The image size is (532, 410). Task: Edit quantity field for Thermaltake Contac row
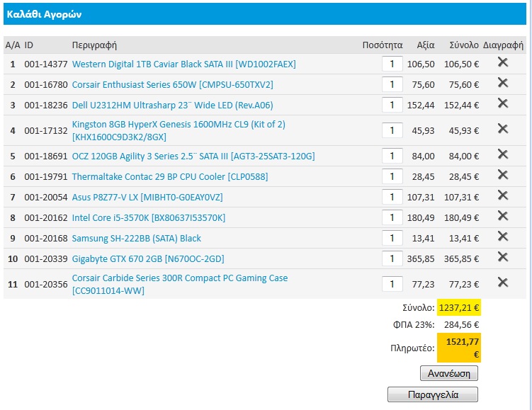click(x=392, y=176)
